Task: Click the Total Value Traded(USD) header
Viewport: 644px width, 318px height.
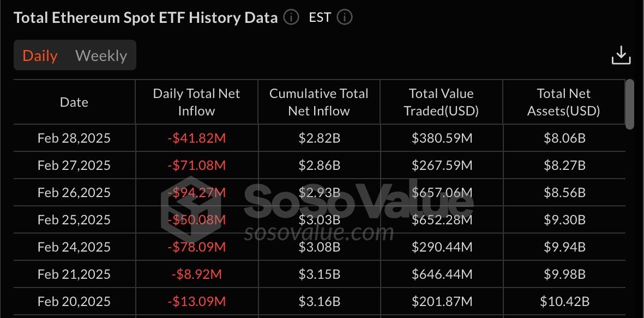Action: pyautogui.click(x=441, y=102)
